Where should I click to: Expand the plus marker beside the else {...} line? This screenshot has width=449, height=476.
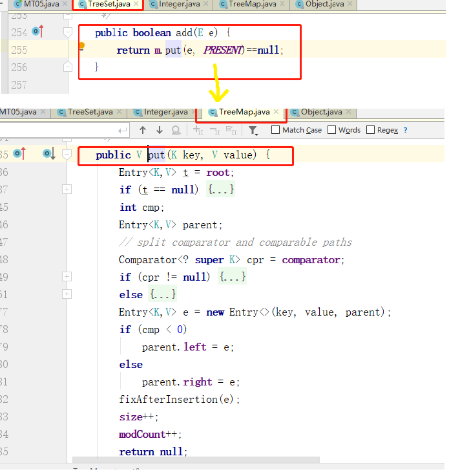tap(67, 294)
